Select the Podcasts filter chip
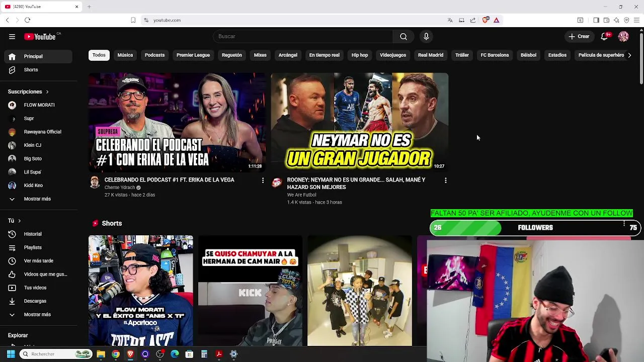644x362 pixels. [x=154, y=55]
